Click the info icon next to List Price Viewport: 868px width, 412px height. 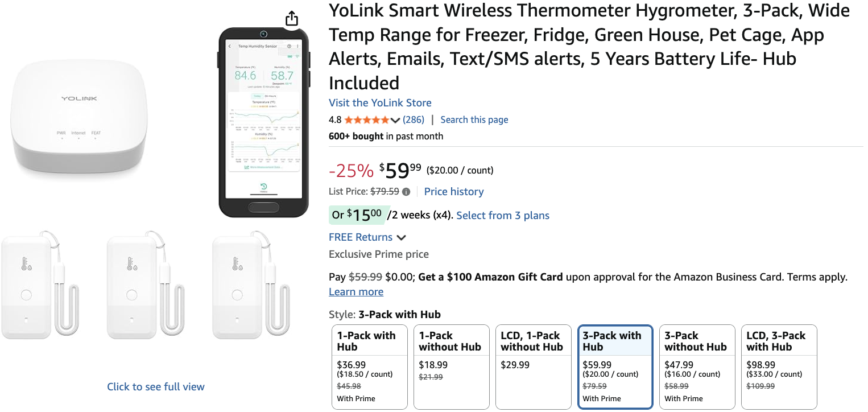(x=406, y=192)
